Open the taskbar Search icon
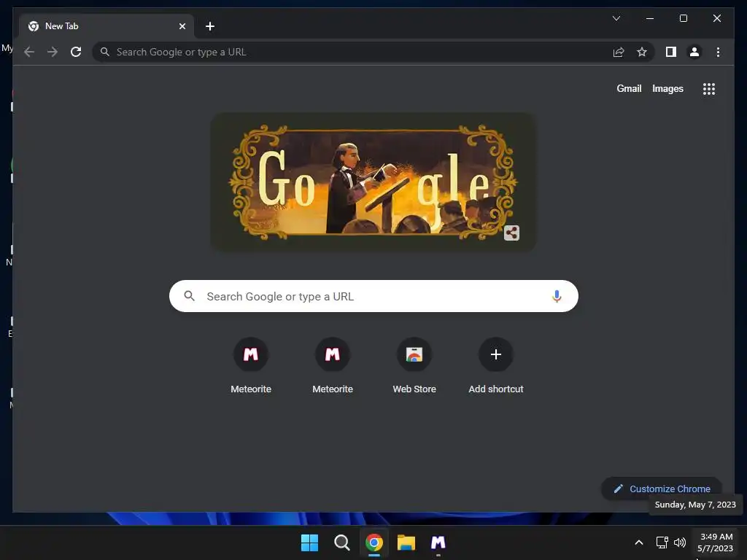747x560 pixels. (341, 542)
